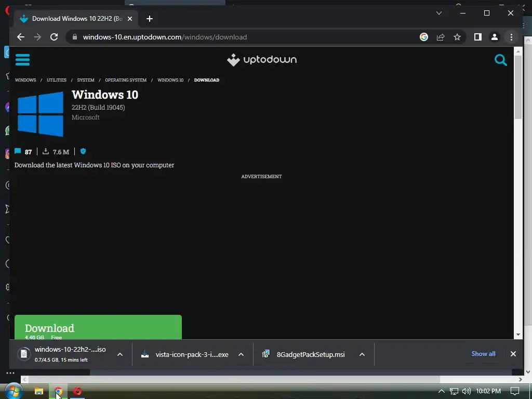
Task: View site information lock icon
Action: [x=75, y=37]
